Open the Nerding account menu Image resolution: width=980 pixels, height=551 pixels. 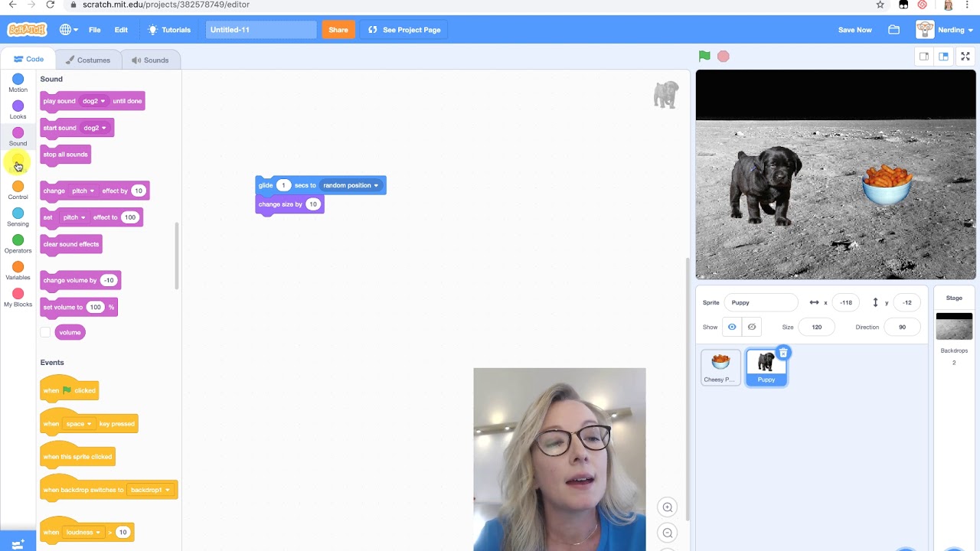[x=946, y=30]
